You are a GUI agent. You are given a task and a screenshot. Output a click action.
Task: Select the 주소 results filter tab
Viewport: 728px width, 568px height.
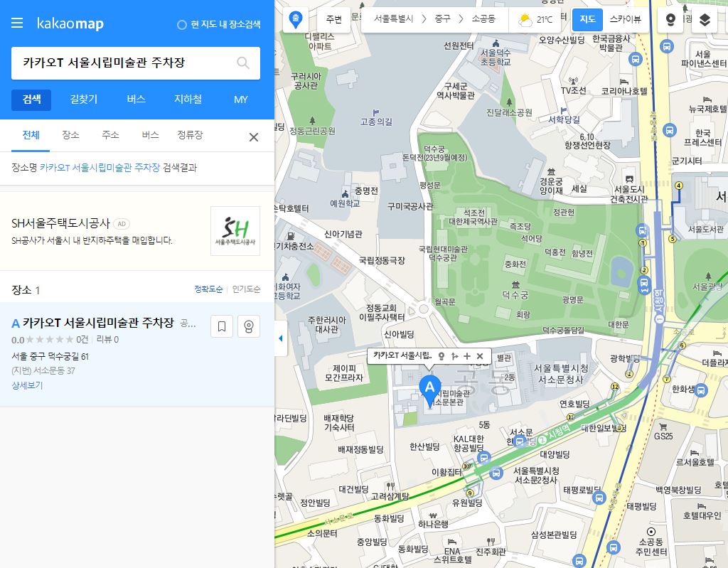(110, 135)
